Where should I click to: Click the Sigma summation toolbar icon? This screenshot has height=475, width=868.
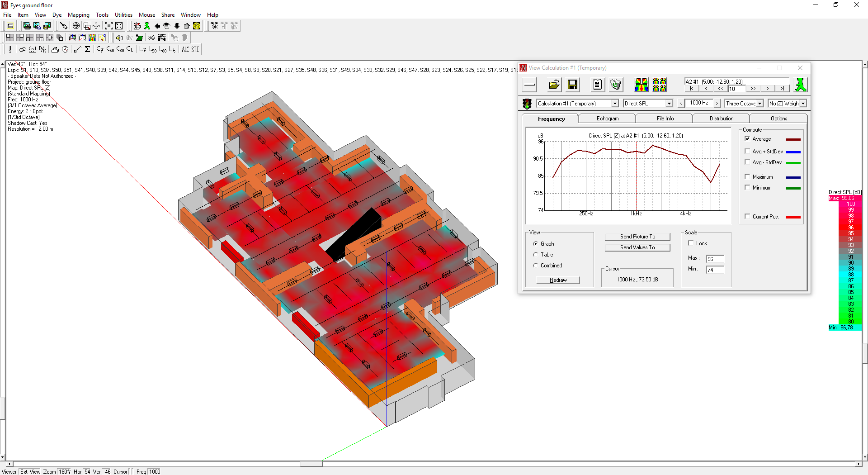click(88, 49)
